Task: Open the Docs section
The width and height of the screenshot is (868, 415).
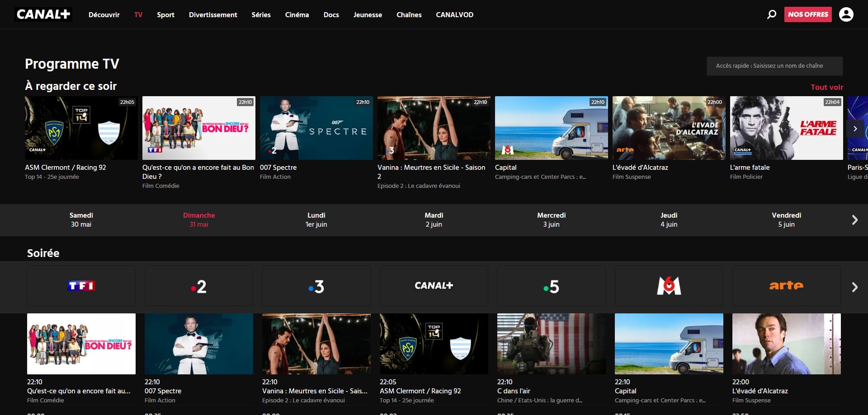Action: (x=331, y=14)
